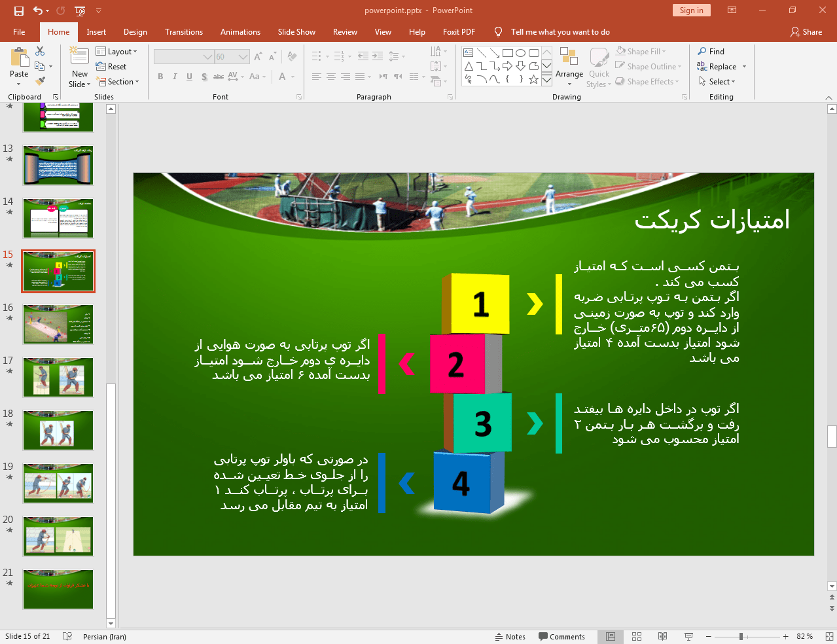Open the font size dropdown
This screenshot has width=837, height=644.
tap(243, 57)
